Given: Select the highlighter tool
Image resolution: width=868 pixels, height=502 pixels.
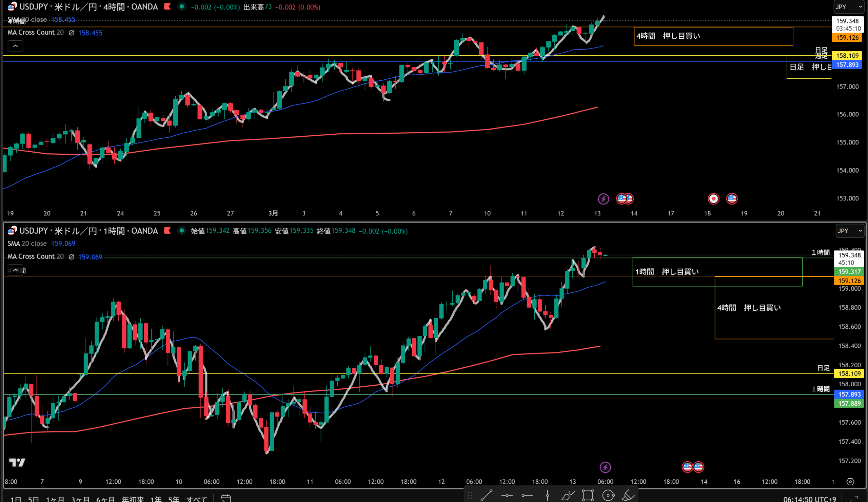Looking at the screenshot, I should pos(628,496).
